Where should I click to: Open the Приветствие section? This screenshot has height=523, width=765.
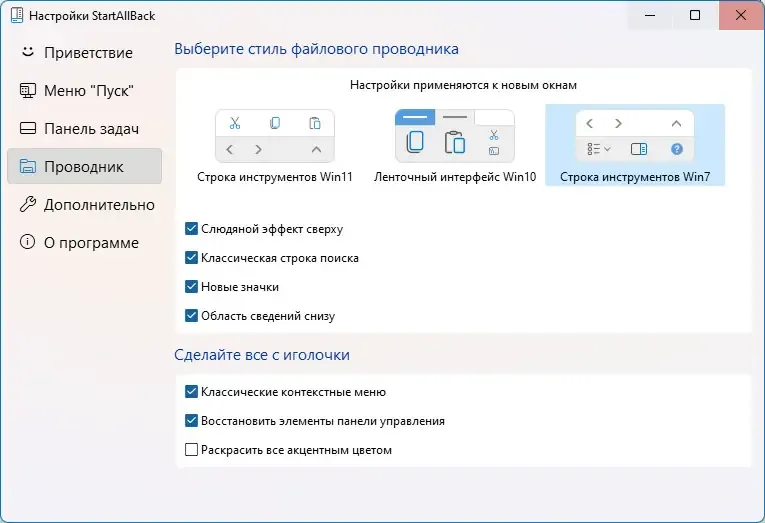click(84, 53)
